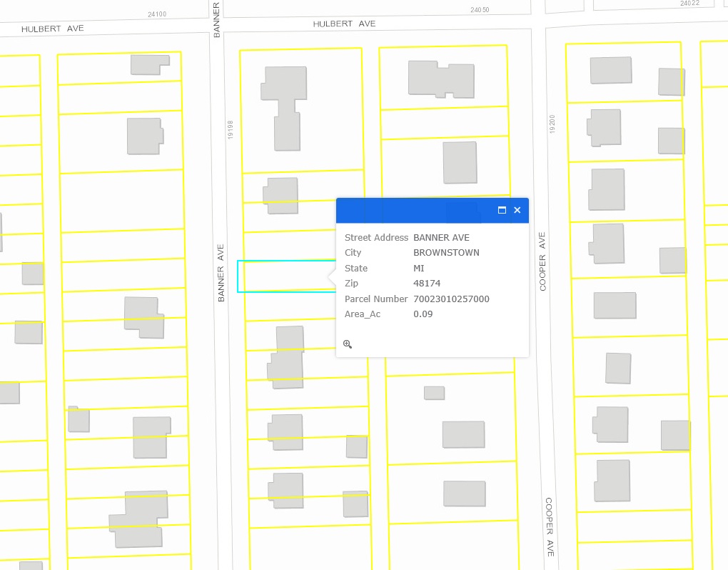Close the parcel info popup
This screenshot has height=570, width=728.
click(517, 210)
